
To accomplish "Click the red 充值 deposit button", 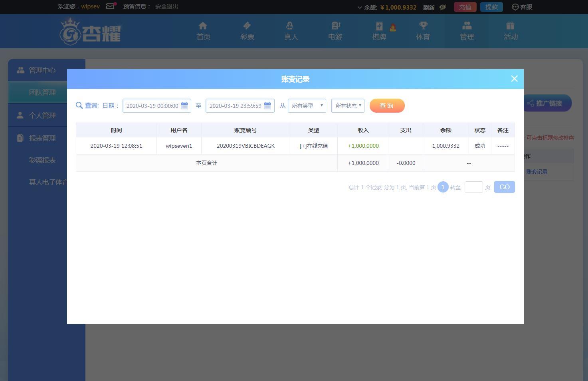I will tap(465, 7).
